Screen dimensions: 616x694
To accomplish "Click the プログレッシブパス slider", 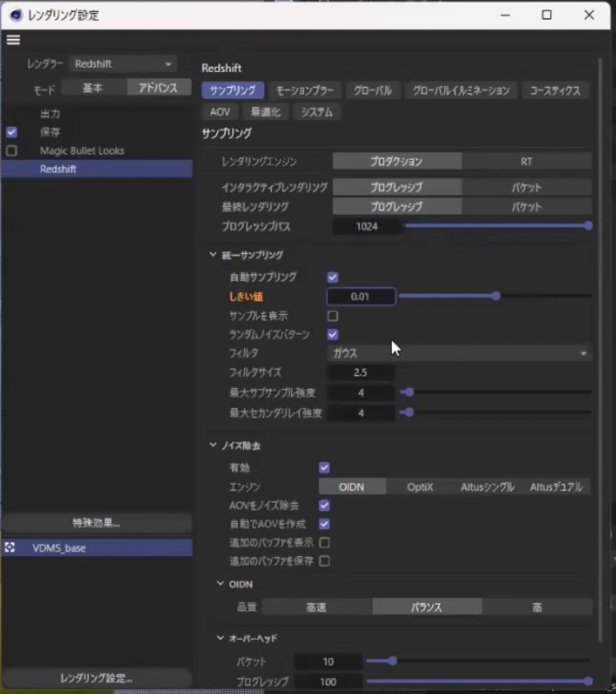I will click(x=498, y=226).
